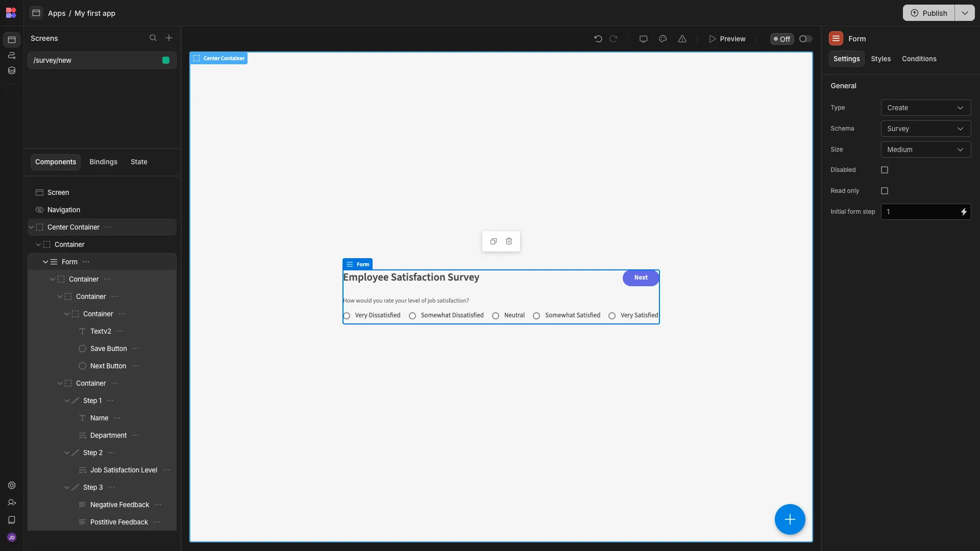
Task: Add new screen with plus icon
Action: [x=169, y=38]
